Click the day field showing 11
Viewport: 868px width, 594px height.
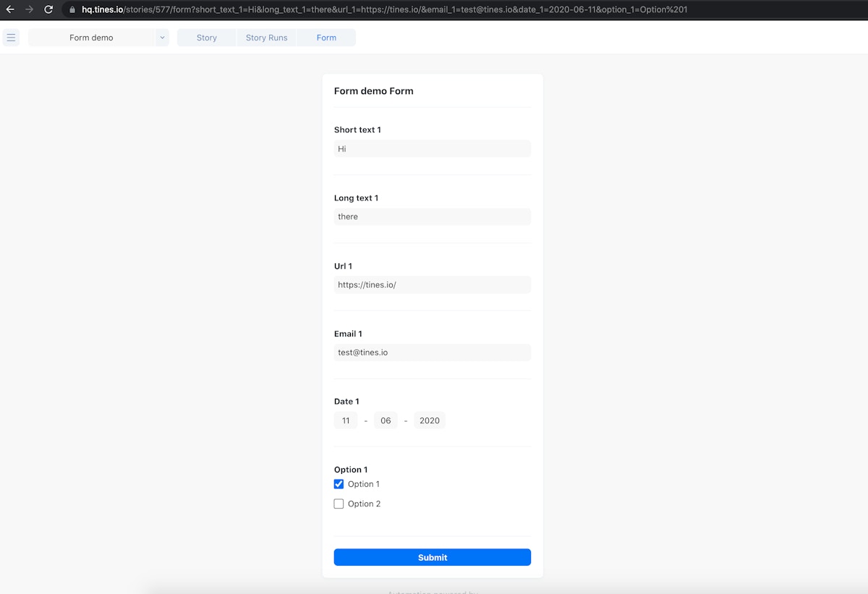[x=346, y=420]
